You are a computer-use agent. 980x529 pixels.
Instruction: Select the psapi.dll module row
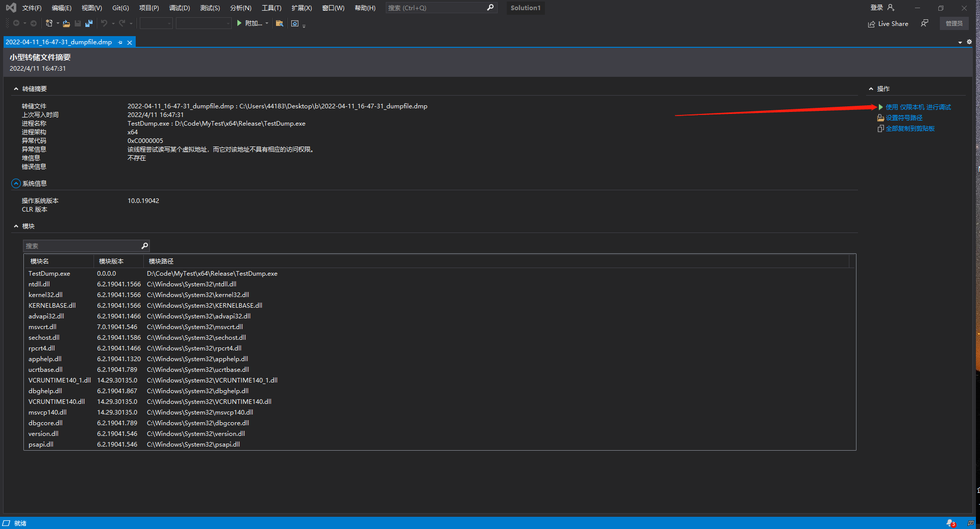[440, 445]
